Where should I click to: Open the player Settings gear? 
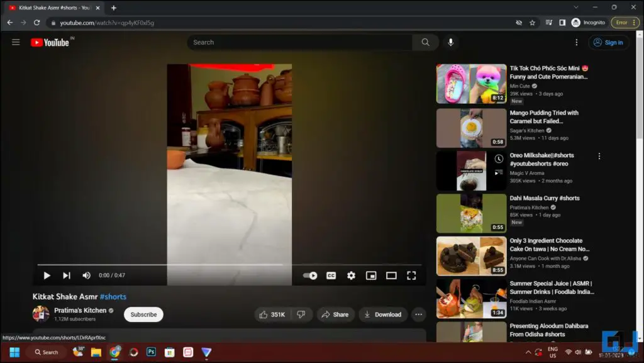(x=351, y=275)
